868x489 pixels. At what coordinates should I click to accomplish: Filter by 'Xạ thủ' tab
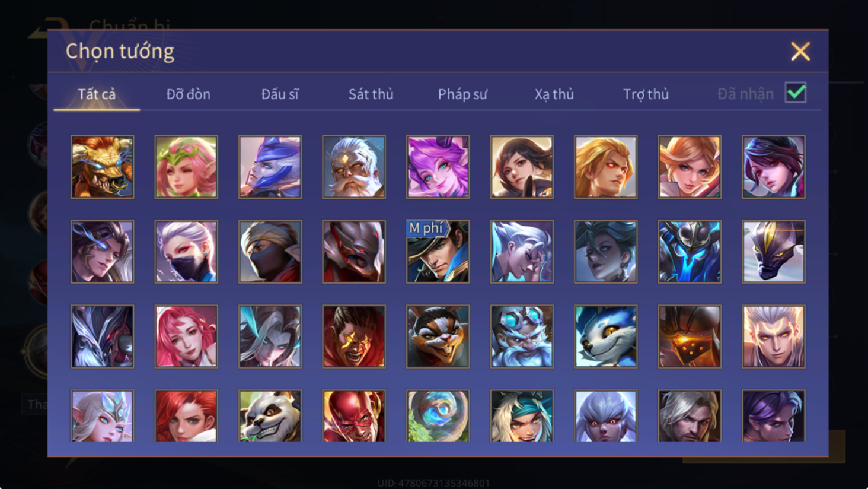coord(554,94)
